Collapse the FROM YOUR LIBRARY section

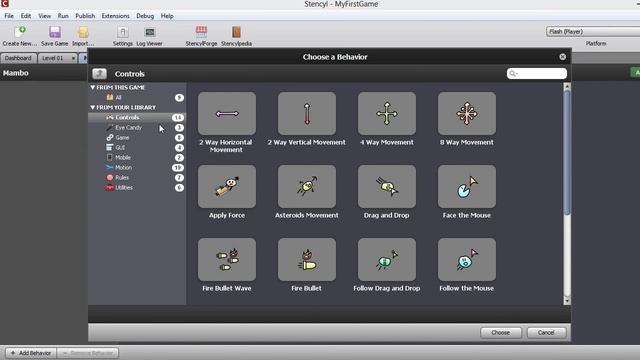coord(93,107)
